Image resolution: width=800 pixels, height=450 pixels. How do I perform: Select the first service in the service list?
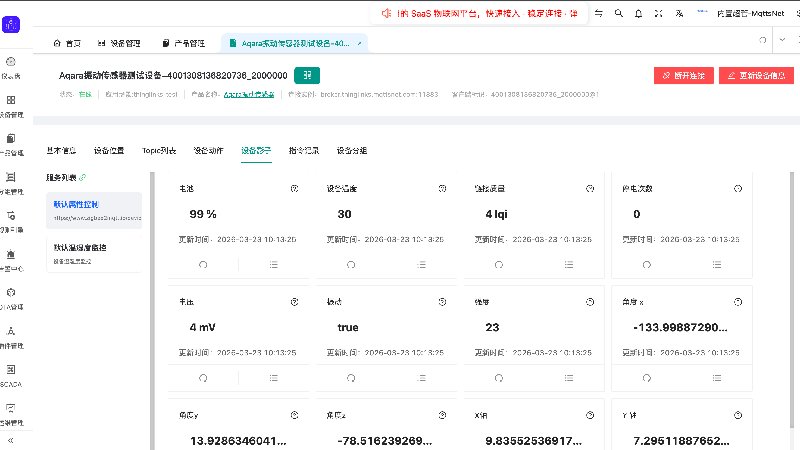click(x=94, y=210)
